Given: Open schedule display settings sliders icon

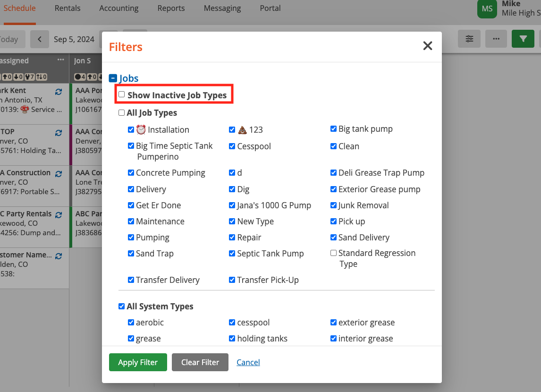Looking at the screenshot, I should (x=469, y=39).
